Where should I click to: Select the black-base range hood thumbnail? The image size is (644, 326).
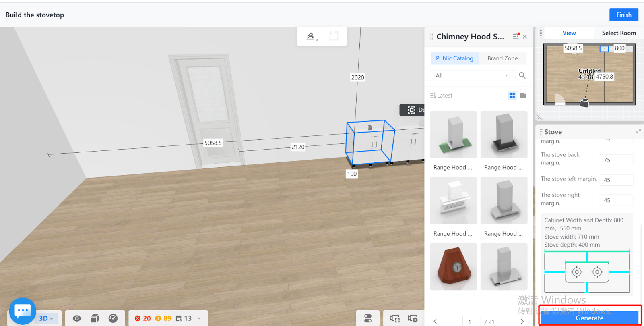[504, 135]
